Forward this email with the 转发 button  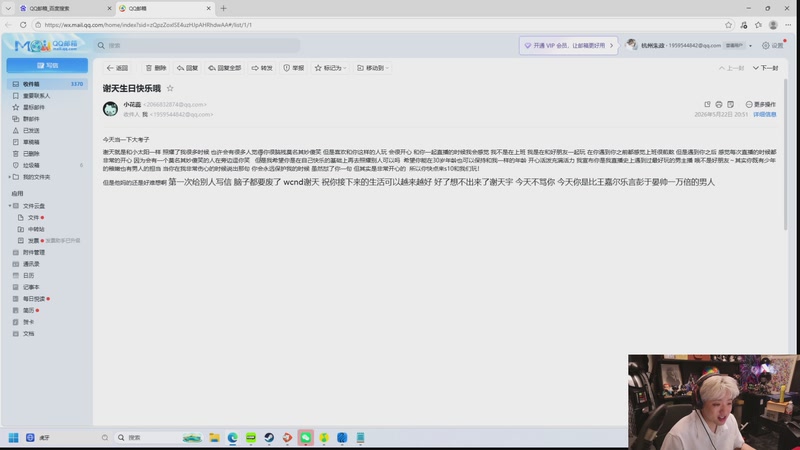[x=262, y=68]
